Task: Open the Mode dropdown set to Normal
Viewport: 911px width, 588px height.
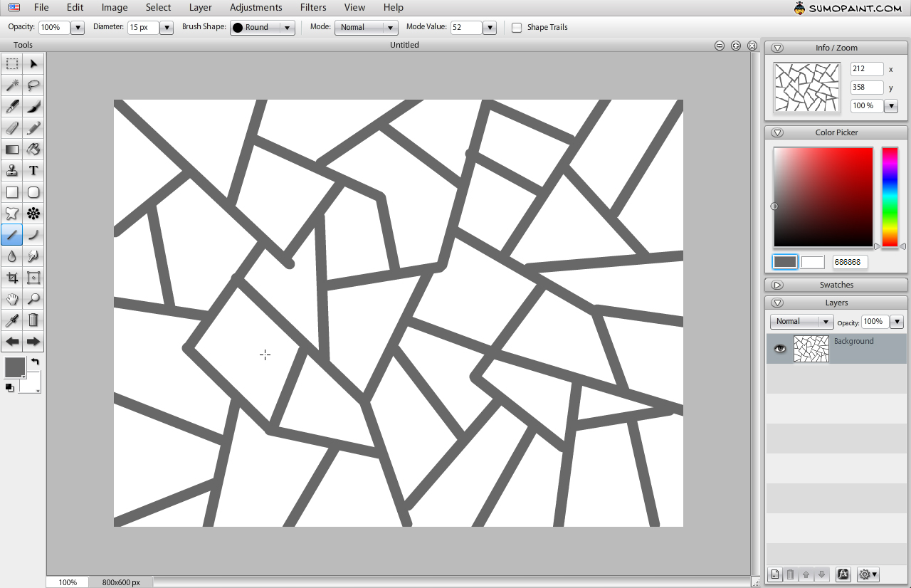Action: [x=366, y=28]
